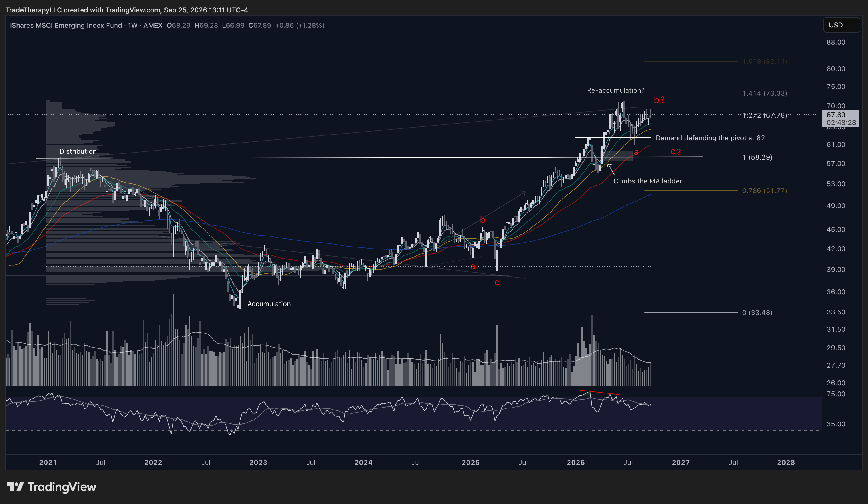Select the 1.414 (73.33) Fibonacci label

[x=764, y=93]
